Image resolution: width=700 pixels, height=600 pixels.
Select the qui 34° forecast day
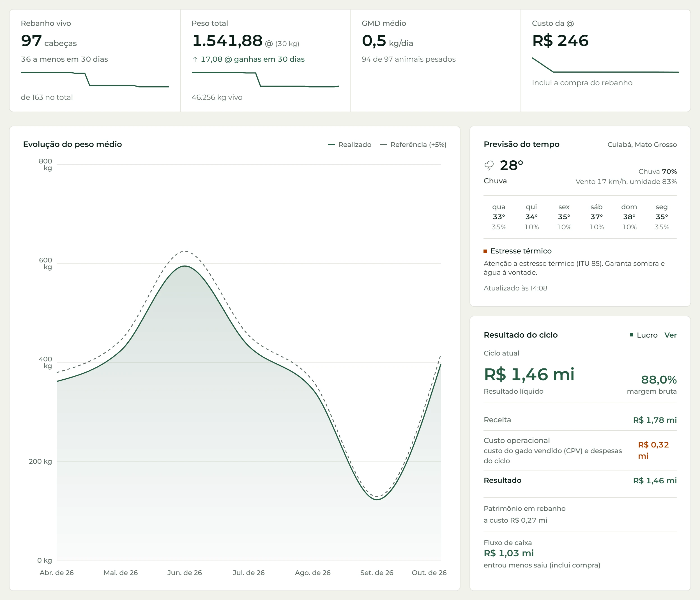coord(531,217)
